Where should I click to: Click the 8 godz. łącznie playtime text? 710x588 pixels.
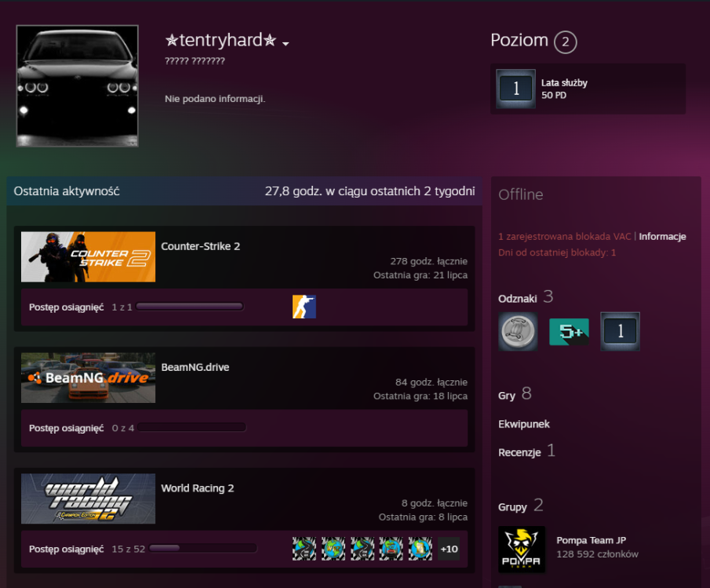coord(435,503)
